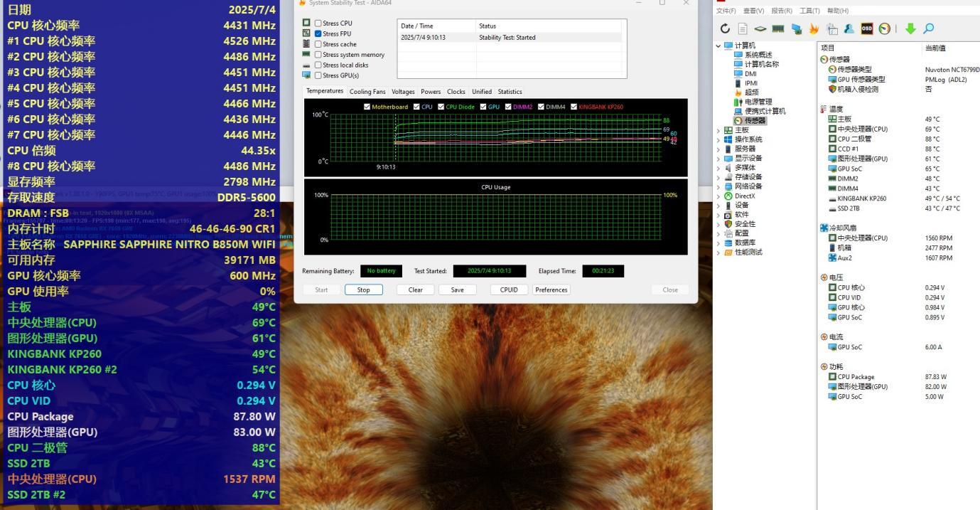Image resolution: width=980 pixels, height=510 pixels.
Task: Click the gauge SensorPanel toolbar icon
Action: coord(885,29)
